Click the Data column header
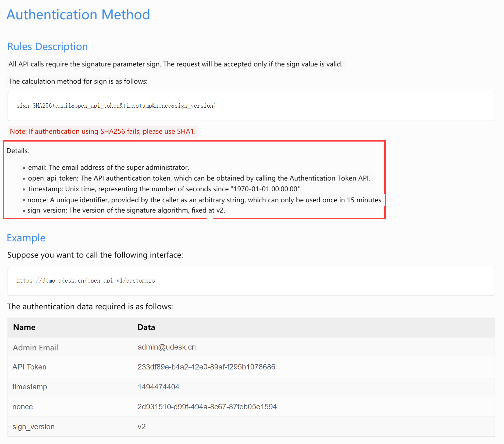 click(146, 327)
